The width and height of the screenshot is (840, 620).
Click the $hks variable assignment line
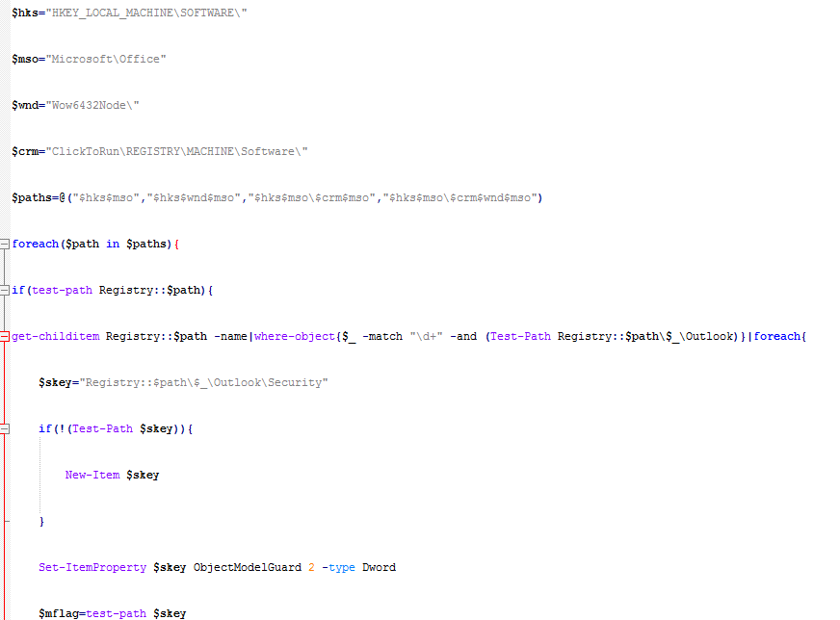tap(129, 13)
